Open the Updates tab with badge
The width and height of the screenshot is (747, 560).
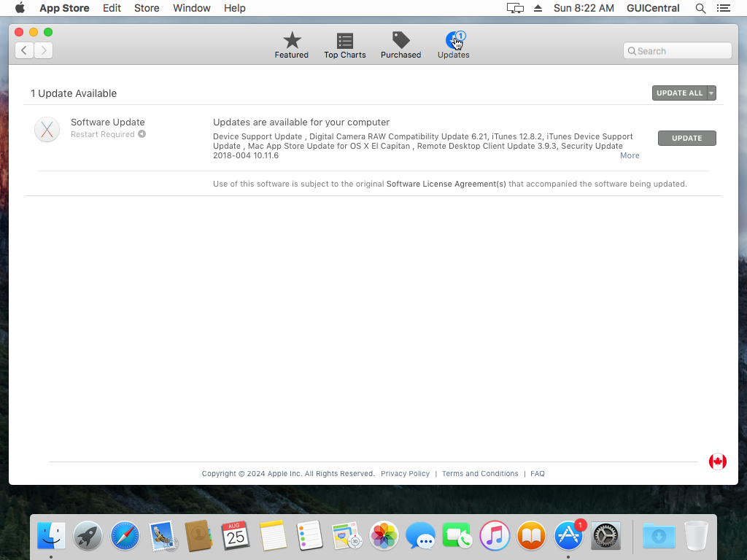(x=454, y=45)
